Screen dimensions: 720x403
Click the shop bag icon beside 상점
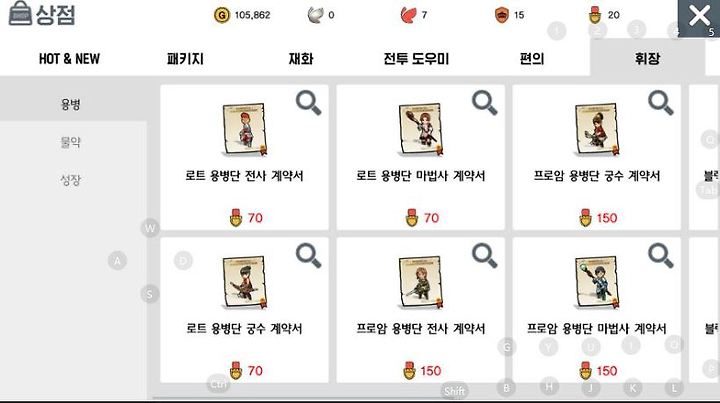(x=20, y=13)
